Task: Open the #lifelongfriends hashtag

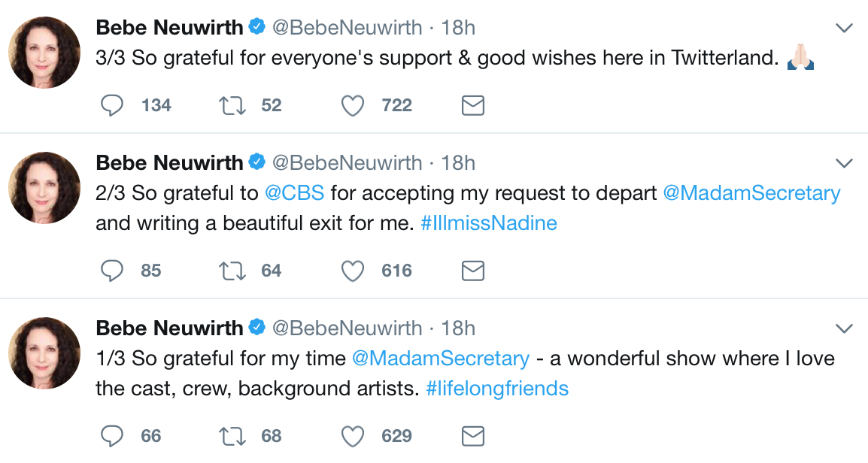Action: point(496,389)
